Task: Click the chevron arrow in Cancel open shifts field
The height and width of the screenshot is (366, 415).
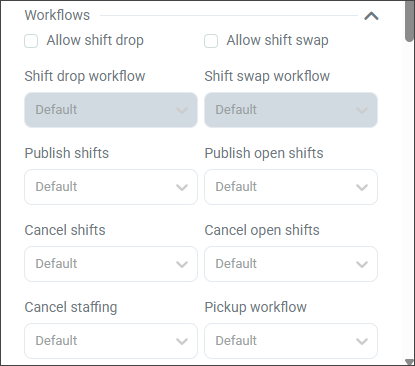Action: click(362, 264)
